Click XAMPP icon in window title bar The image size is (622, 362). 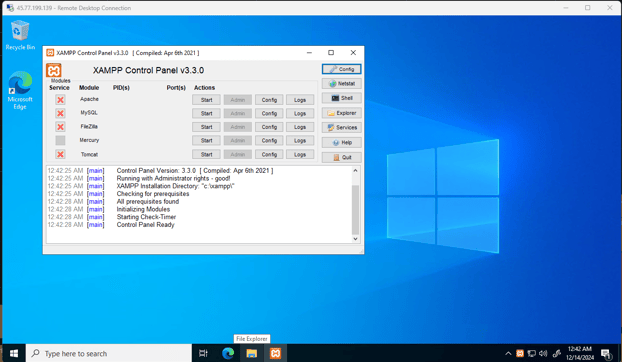point(50,53)
